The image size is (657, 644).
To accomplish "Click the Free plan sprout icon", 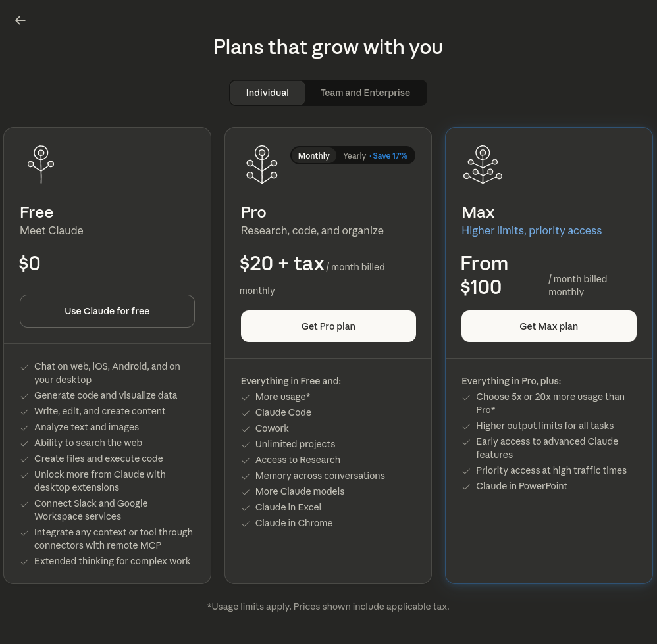I will click(41, 164).
